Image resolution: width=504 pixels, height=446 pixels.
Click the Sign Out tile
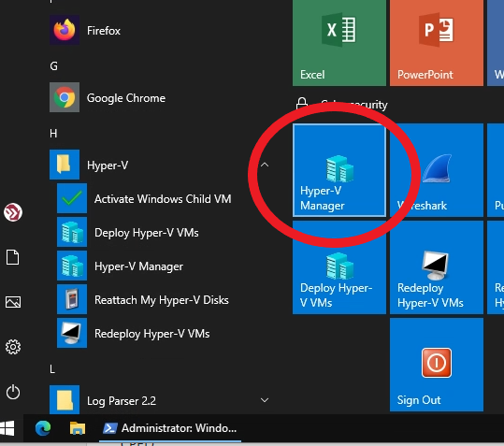pos(436,365)
